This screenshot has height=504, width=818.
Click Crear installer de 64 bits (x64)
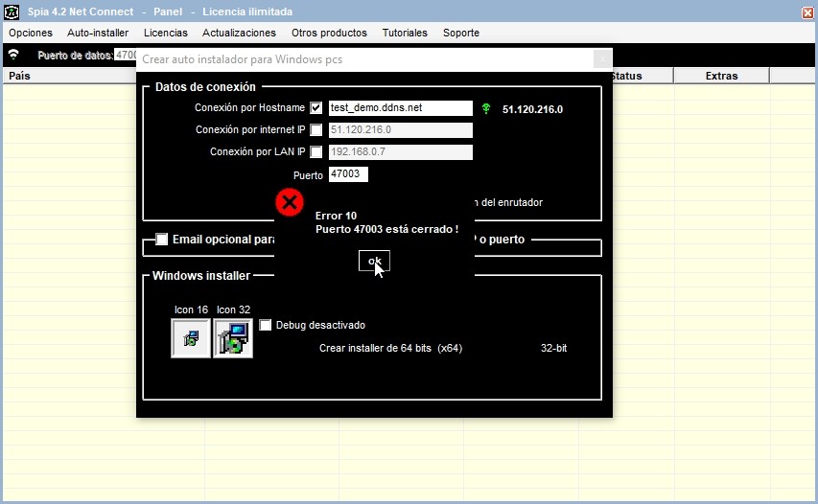coord(390,348)
